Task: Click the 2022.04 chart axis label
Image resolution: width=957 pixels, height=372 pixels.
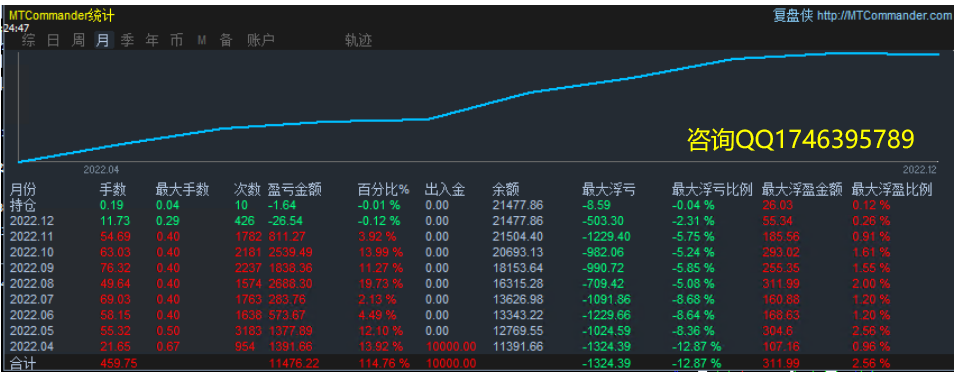Action: [101, 170]
